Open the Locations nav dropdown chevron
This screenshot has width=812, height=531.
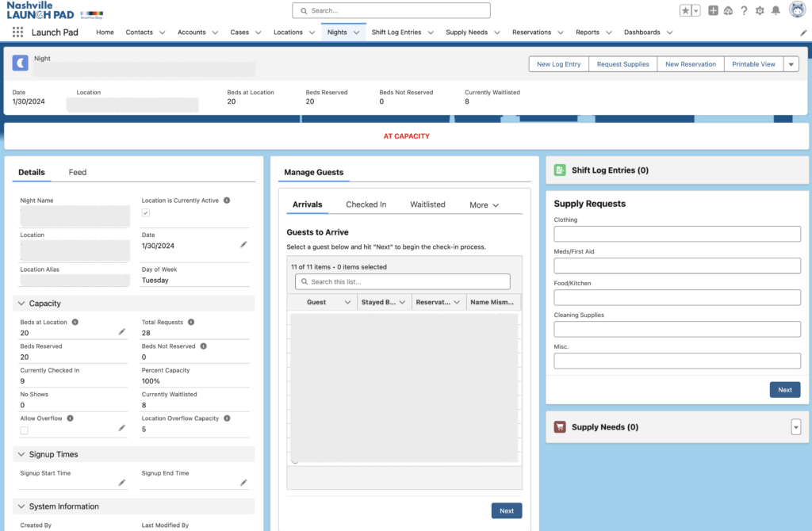coord(312,32)
